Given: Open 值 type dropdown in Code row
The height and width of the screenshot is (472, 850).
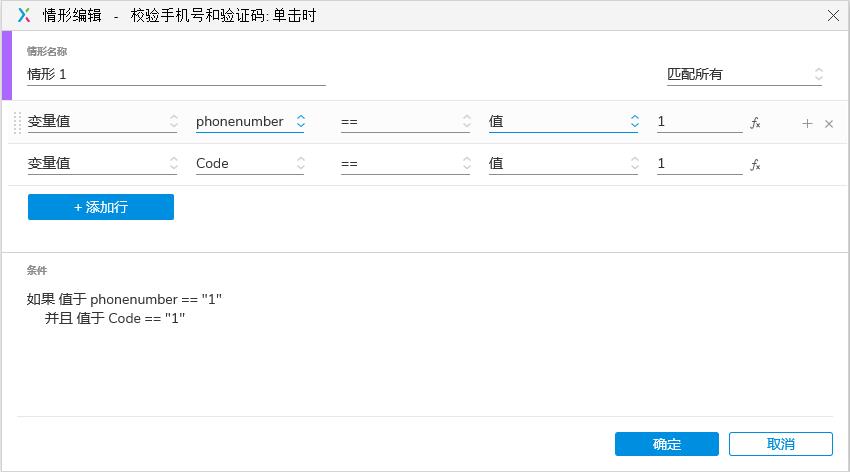Looking at the screenshot, I should pos(564,163).
